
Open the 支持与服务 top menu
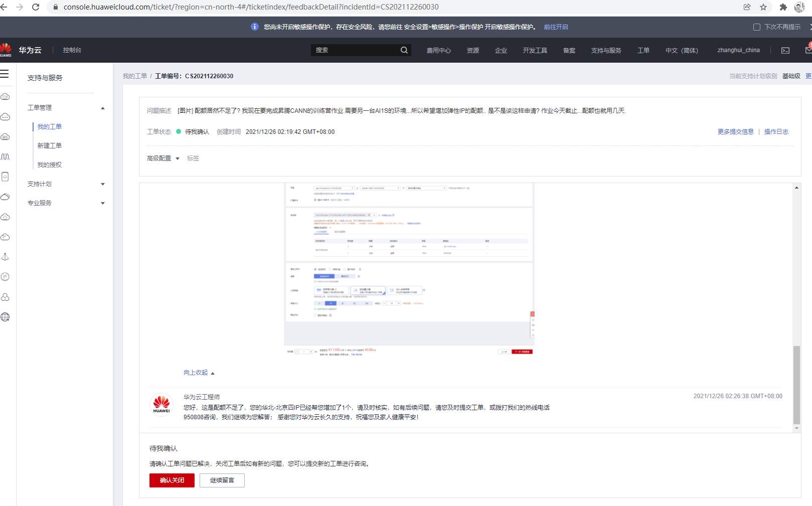point(606,50)
